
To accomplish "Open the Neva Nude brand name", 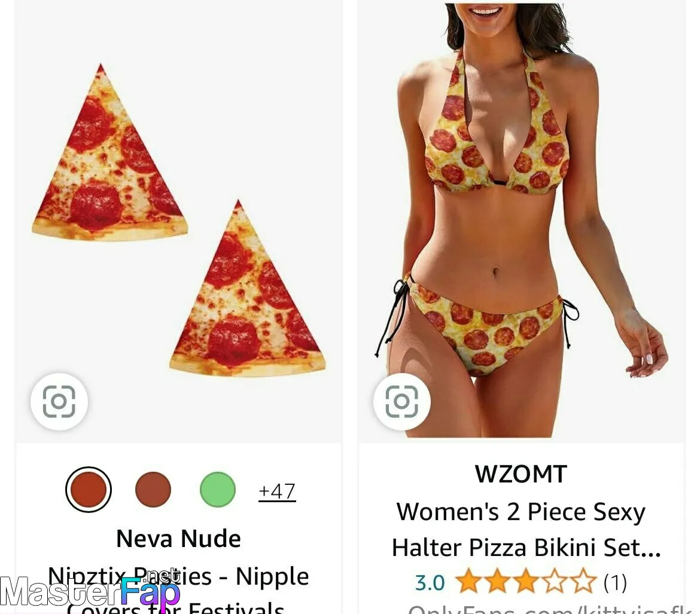I will (x=178, y=538).
